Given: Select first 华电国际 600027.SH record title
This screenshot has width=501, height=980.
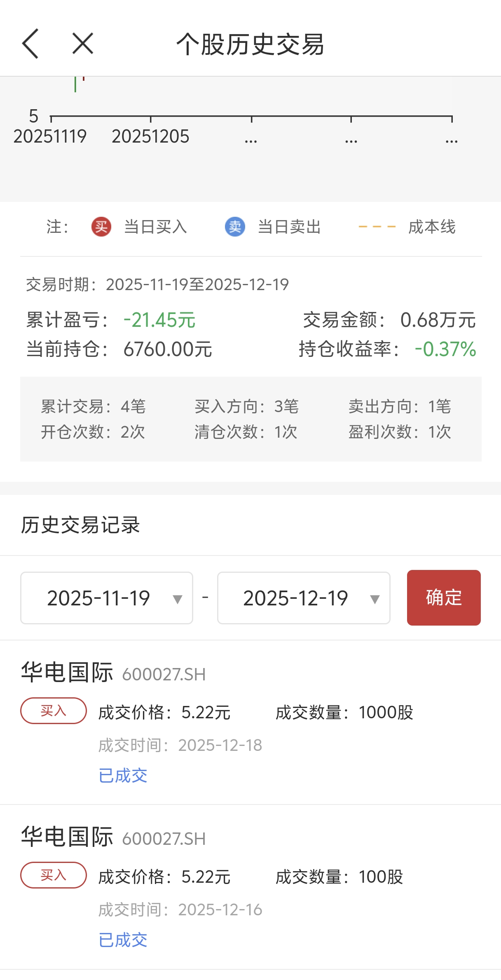Looking at the screenshot, I should (x=113, y=673).
